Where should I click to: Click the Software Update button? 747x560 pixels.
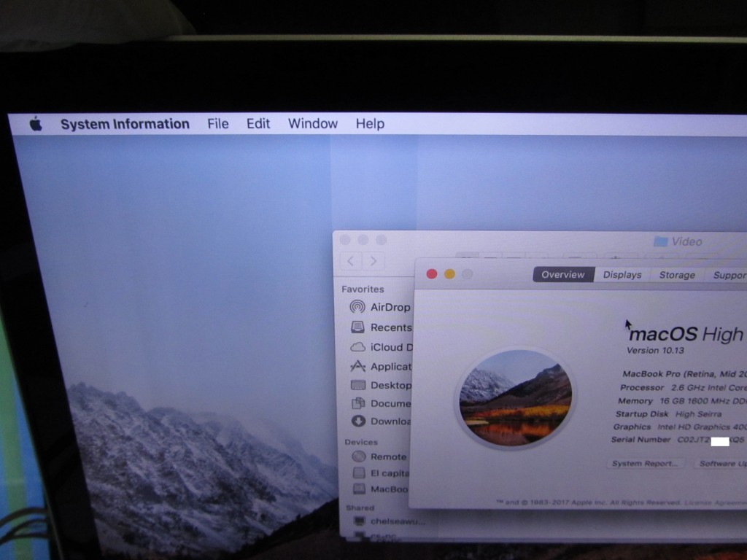720,463
